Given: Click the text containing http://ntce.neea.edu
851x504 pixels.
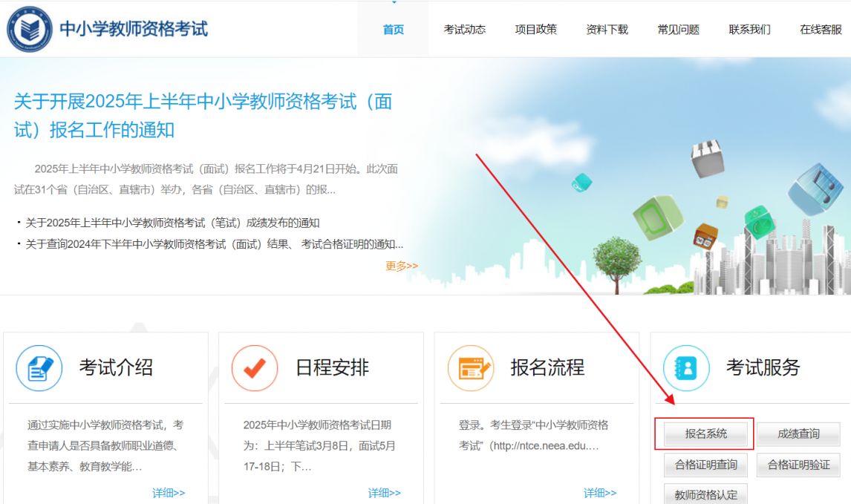Looking at the screenshot, I should (x=533, y=435).
